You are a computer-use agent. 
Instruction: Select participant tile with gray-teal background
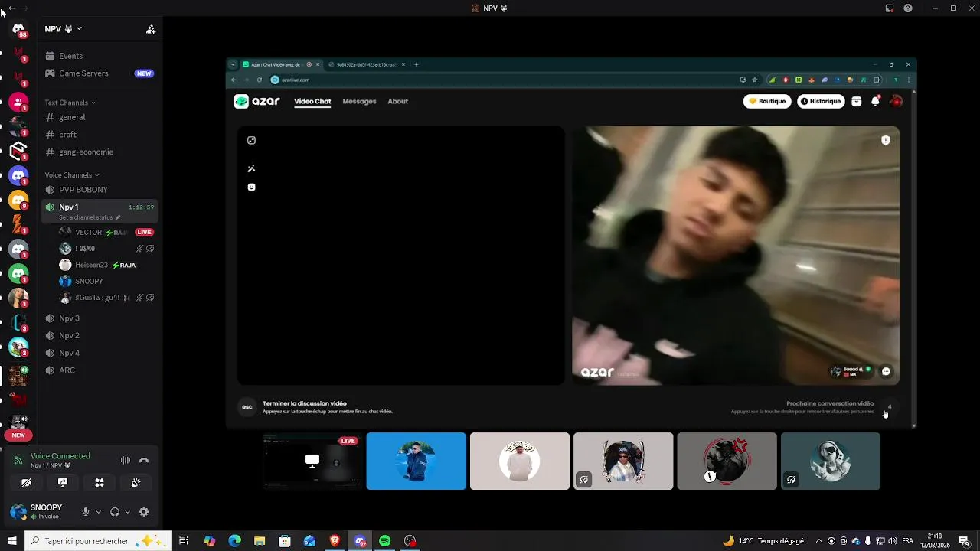click(x=831, y=461)
